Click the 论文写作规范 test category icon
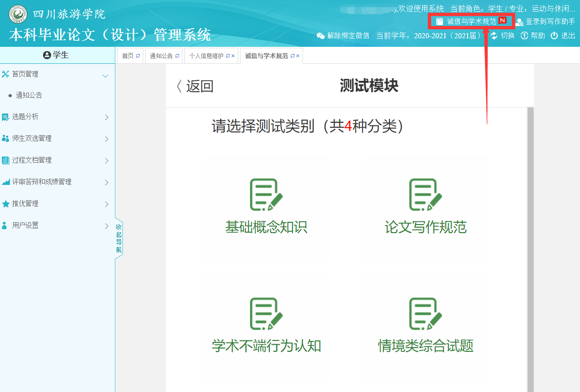This screenshot has height=392, width=580. 425,194
